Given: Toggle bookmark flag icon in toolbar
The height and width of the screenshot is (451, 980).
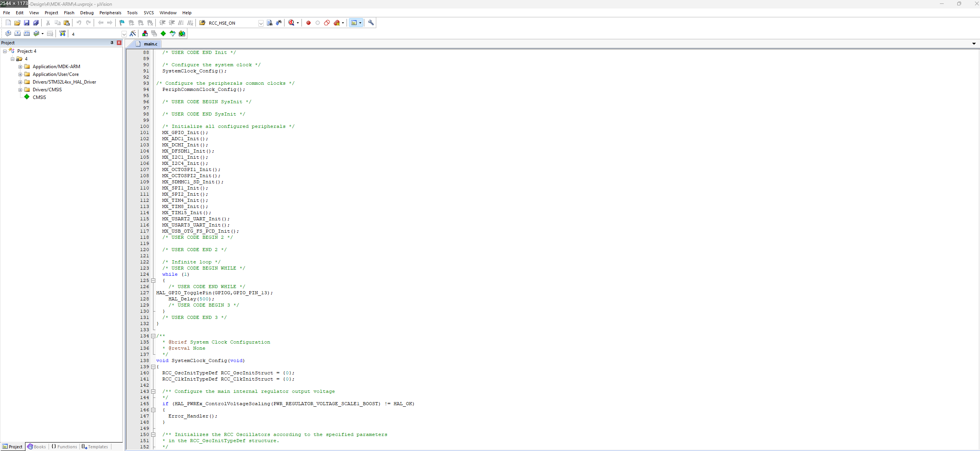Looking at the screenshot, I should 122,23.
